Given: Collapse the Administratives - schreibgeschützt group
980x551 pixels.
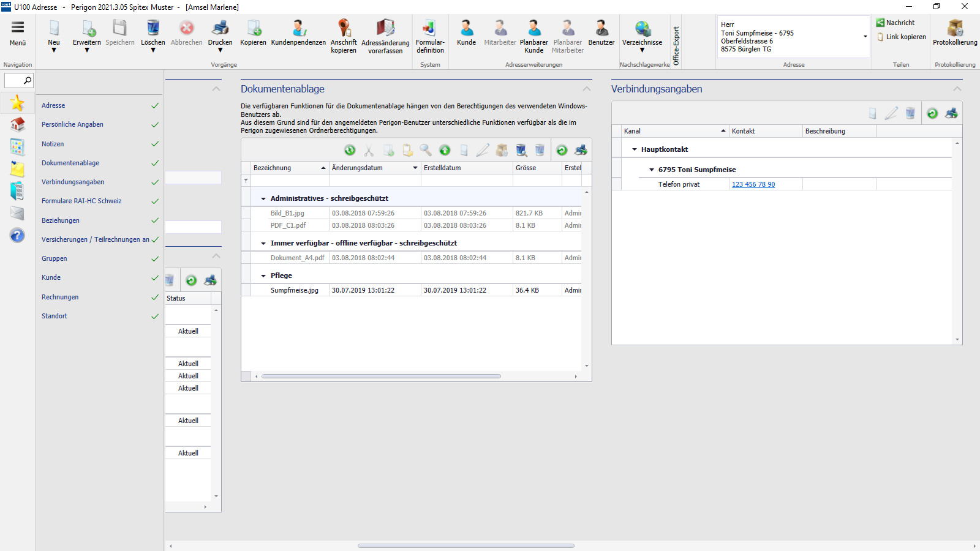Looking at the screenshot, I should (263, 199).
